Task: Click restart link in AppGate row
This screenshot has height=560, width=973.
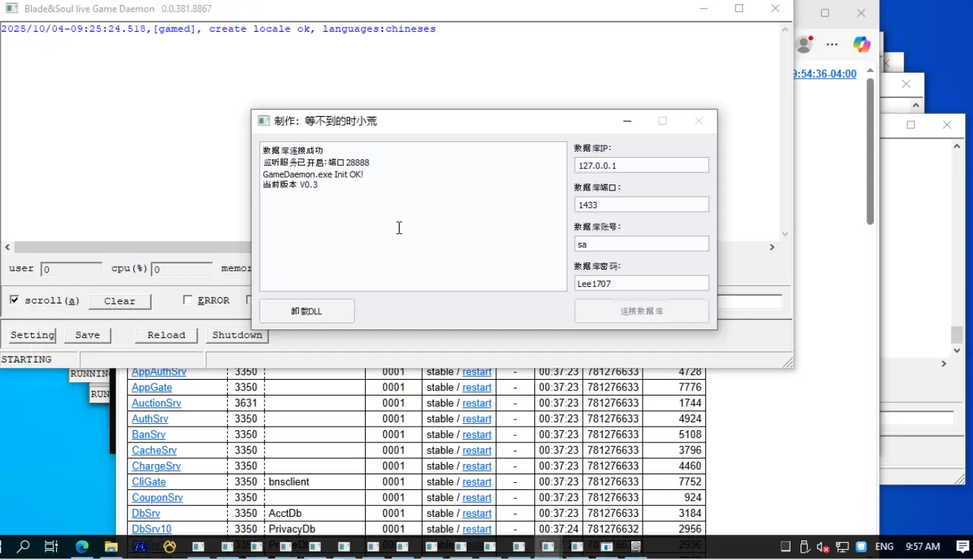Action: 477,388
